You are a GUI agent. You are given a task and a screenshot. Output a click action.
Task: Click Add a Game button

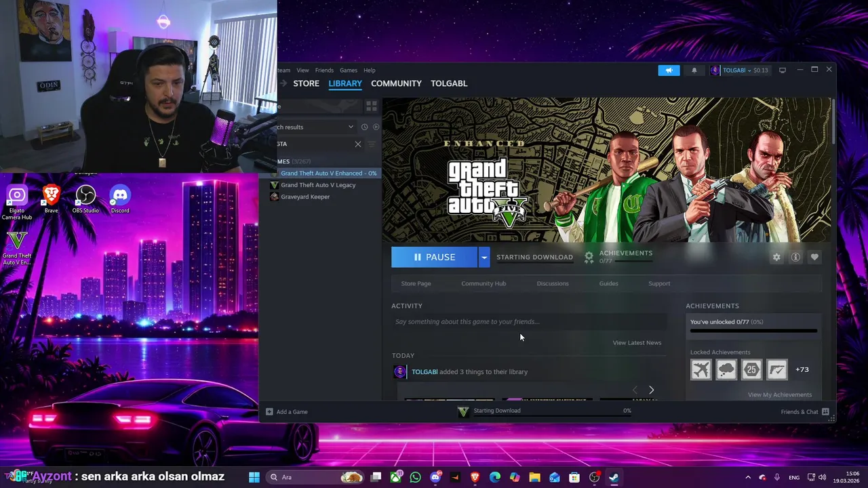287,411
